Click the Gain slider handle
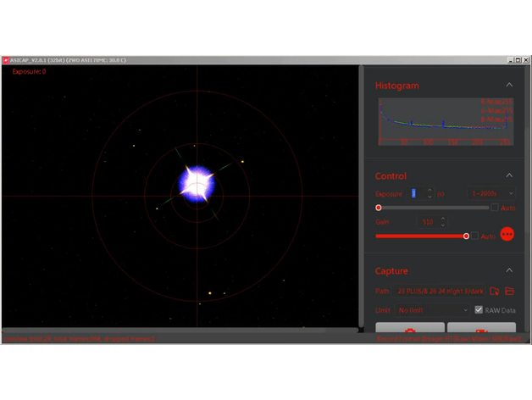The width and height of the screenshot is (532, 400). 466,236
